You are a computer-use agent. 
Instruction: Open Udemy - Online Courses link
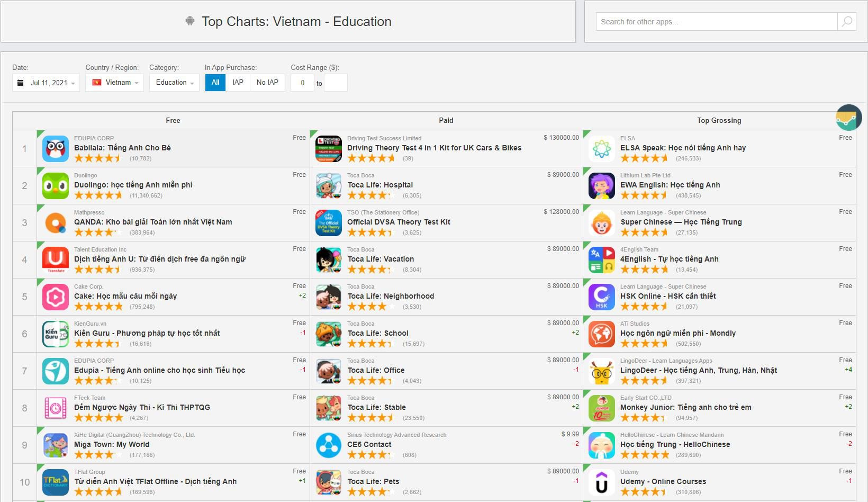pyautogui.click(x=663, y=481)
